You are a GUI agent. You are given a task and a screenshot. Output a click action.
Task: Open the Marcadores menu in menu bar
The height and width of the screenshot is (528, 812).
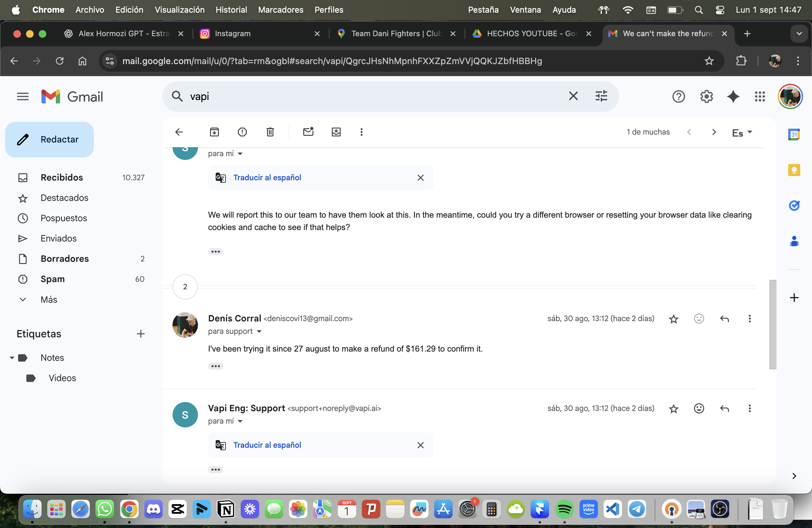(x=280, y=10)
